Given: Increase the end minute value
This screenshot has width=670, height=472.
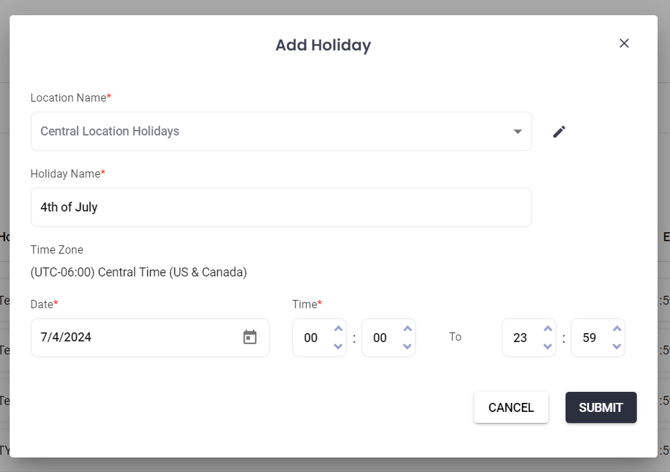Looking at the screenshot, I should (617, 329).
